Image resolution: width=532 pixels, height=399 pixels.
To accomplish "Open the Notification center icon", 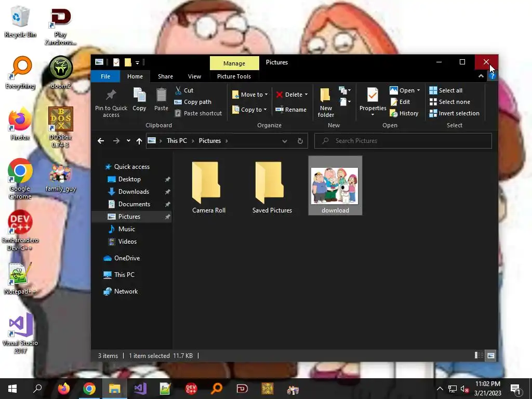I will pyautogui.click(x=516, y=389).
